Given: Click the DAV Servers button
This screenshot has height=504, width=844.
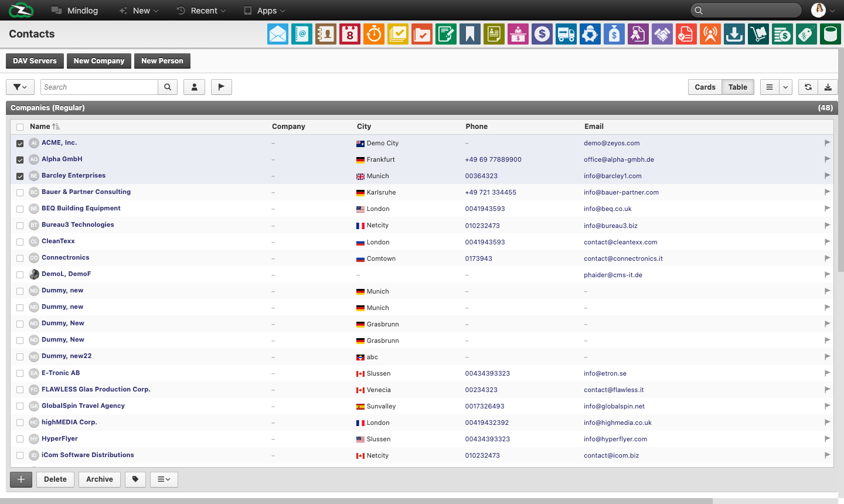Looking at the screenshot, I should (35, 61).
